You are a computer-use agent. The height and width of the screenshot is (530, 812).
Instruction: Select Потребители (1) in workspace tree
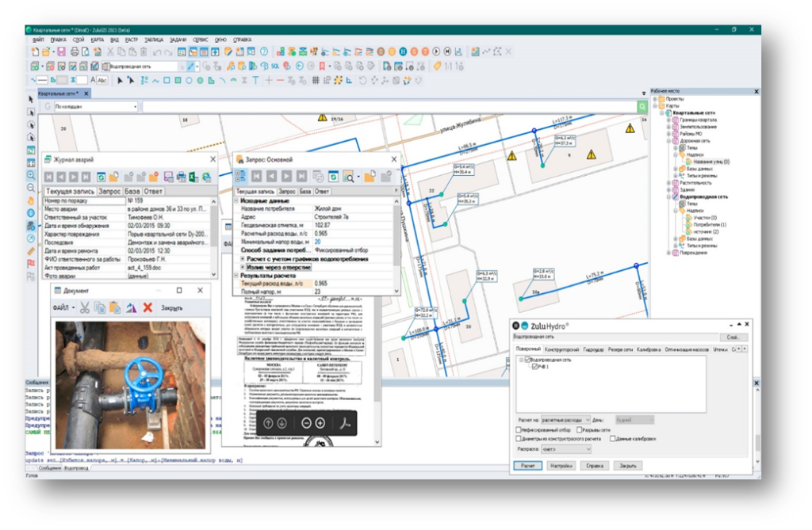(710, 225)
